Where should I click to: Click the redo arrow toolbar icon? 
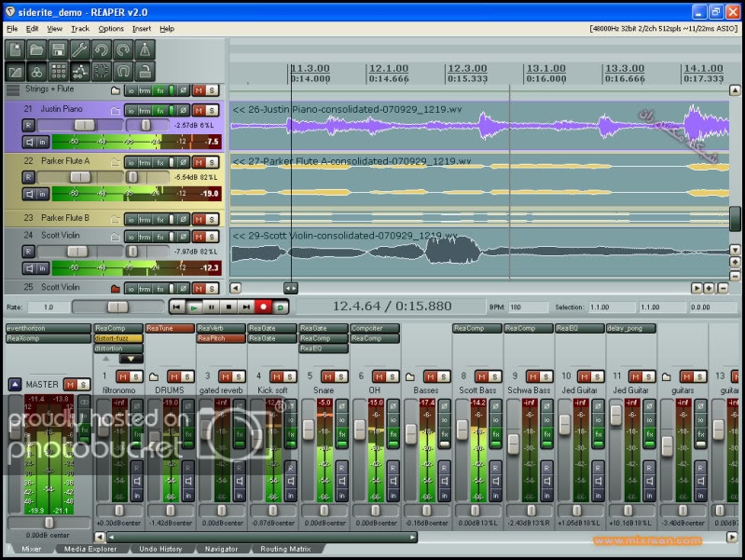tap(123, 50)
